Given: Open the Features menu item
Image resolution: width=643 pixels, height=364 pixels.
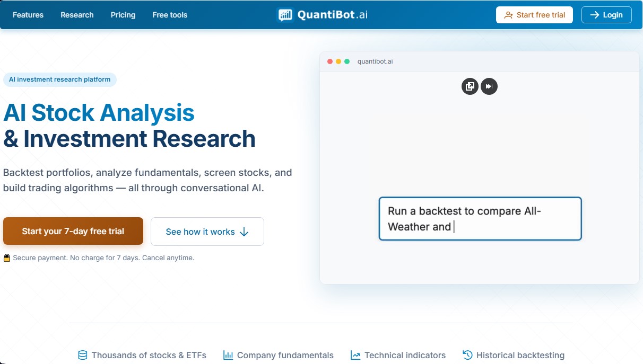Looking at the screenshot, I should (28, 15).
